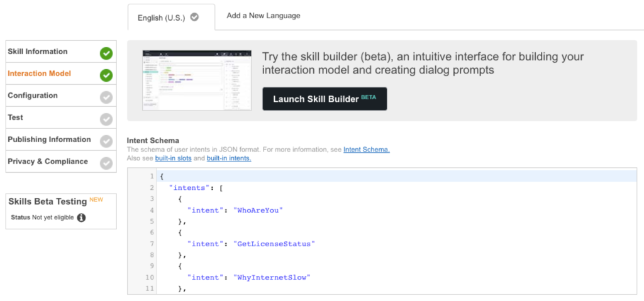Click green checkmark beside Skill Information
This screenshot has width=644, height=301.
pyautogui.click(x=106, y=53)
